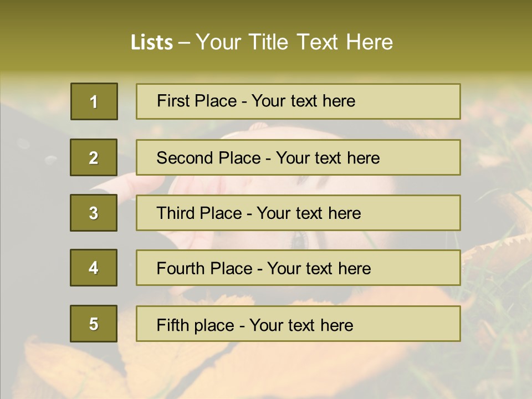Select the number 3 box

pyautogui.click(x=94, y=213)
